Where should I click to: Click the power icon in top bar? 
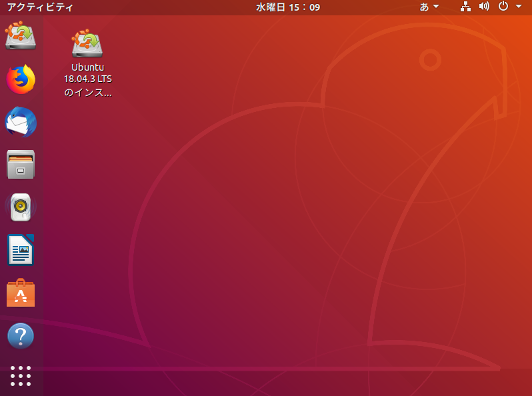(x=503, y=6)
